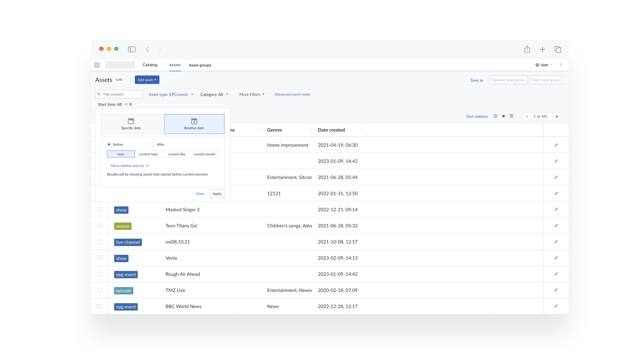
Task: Click the Apply button to confirm filter
Action: pyautogui.click(x=217, y=193)
